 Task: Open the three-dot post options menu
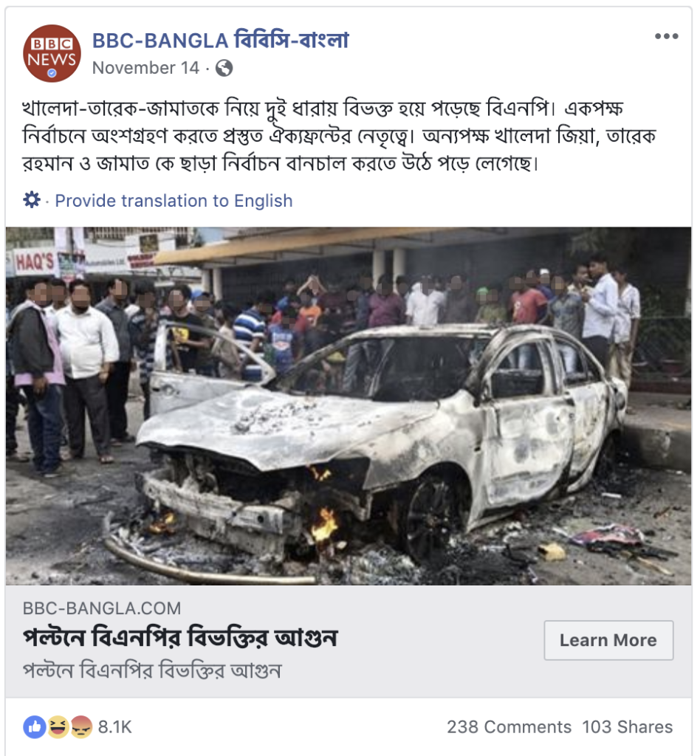pyautogui.click(x=667, y=36)
